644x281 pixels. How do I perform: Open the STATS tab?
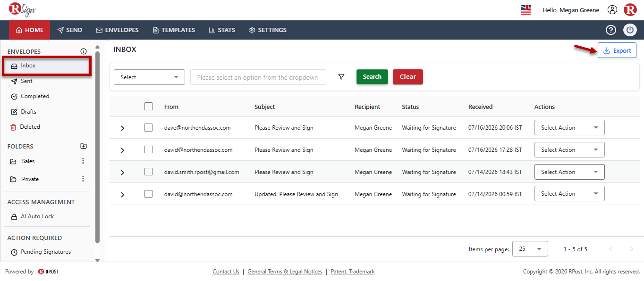point(222,30)
